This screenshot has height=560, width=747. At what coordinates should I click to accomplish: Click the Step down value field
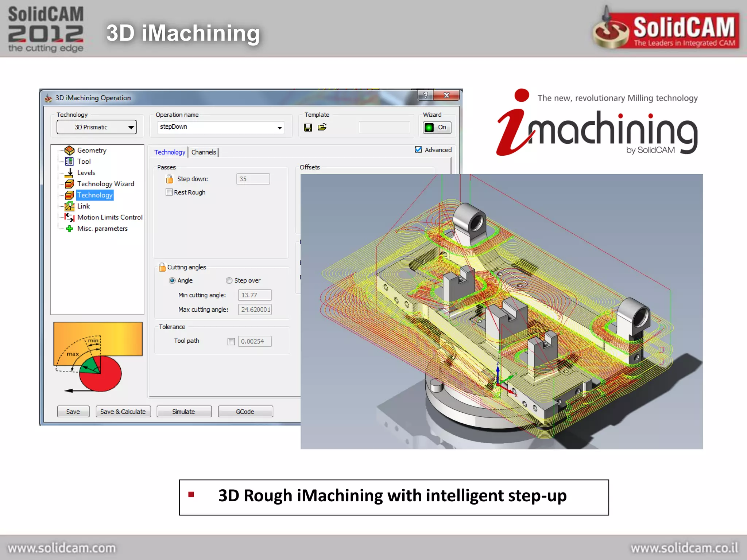pyautogui.click(x=253, y=179)
